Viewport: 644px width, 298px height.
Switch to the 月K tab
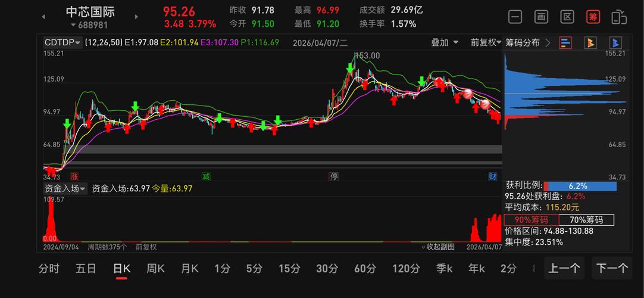click(x=190, y=269)
